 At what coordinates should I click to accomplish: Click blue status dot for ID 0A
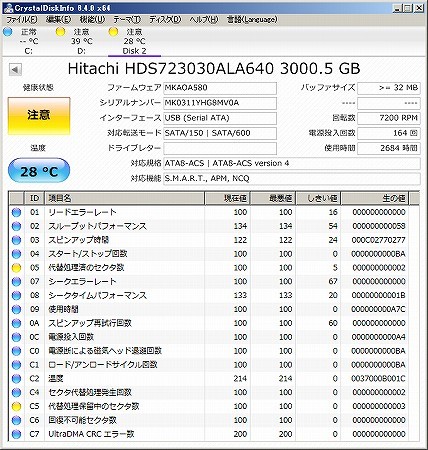click(x=16, y=323)
